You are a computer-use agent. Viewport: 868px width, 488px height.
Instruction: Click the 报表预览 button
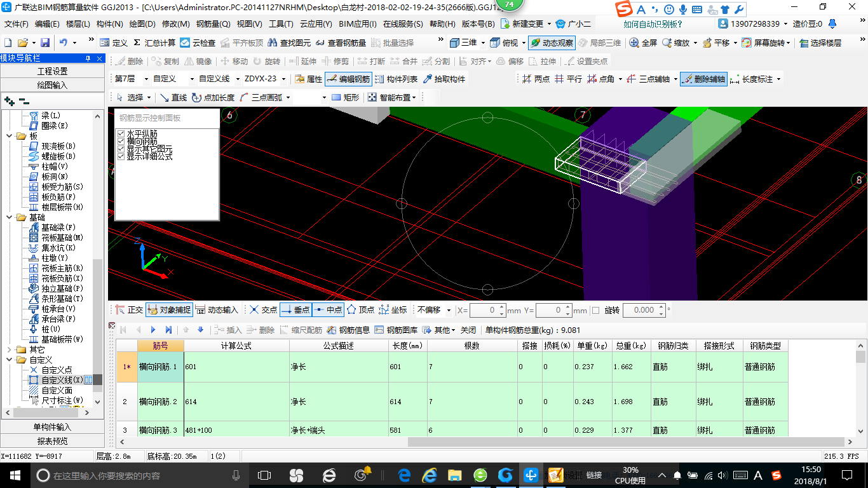(52, 441)
